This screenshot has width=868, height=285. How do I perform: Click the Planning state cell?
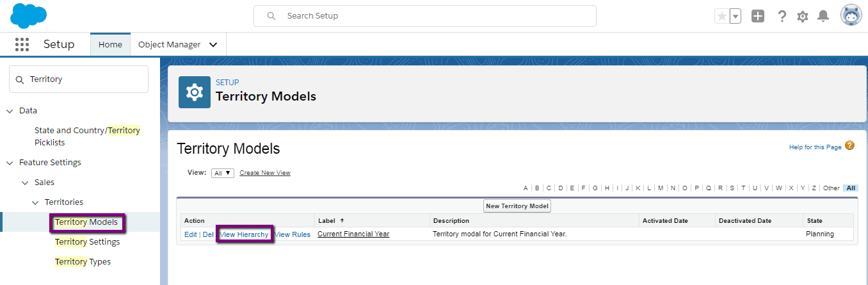coord(820,234)
